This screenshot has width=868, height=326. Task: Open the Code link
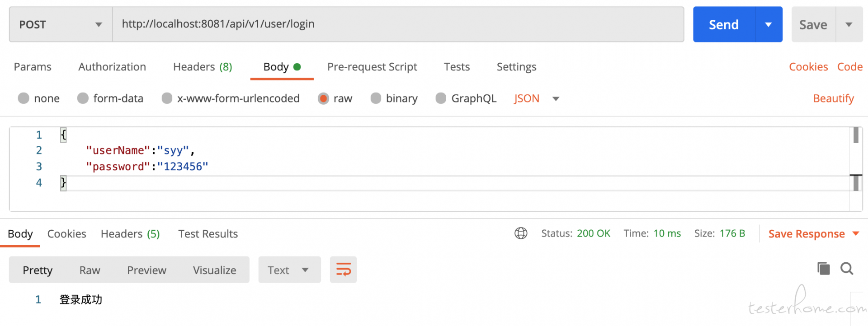[x=850, y=67]
